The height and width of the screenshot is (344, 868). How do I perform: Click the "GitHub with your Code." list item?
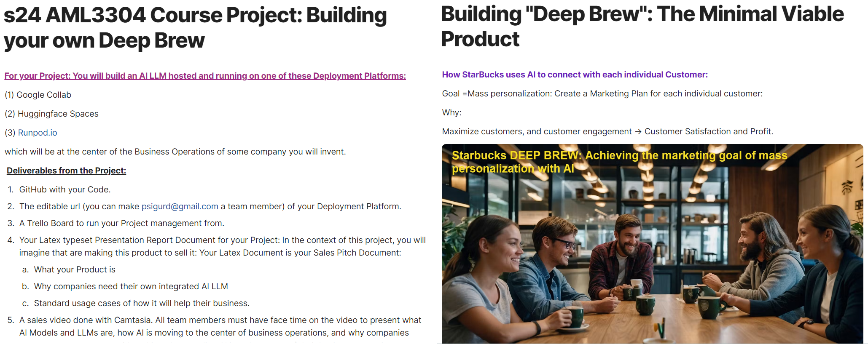65,189
